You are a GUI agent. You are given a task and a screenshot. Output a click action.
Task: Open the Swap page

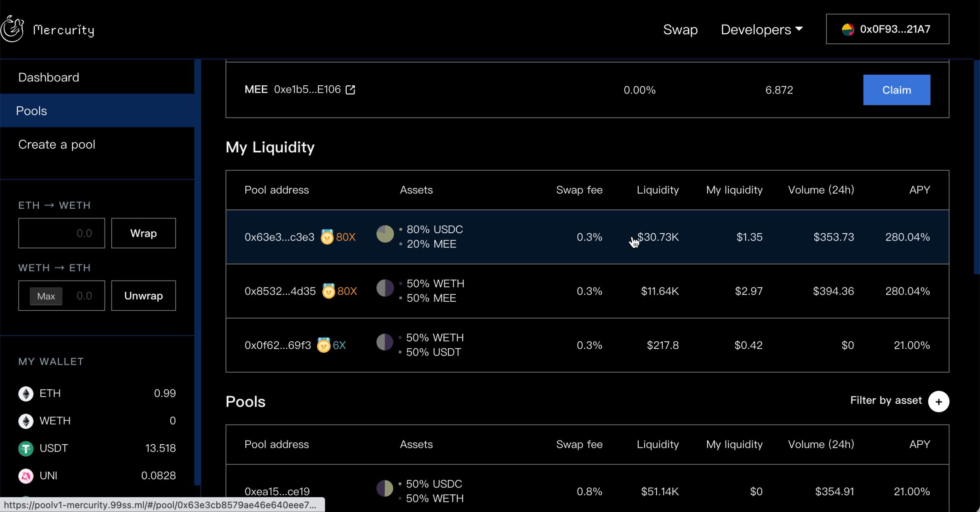[680, 29]
